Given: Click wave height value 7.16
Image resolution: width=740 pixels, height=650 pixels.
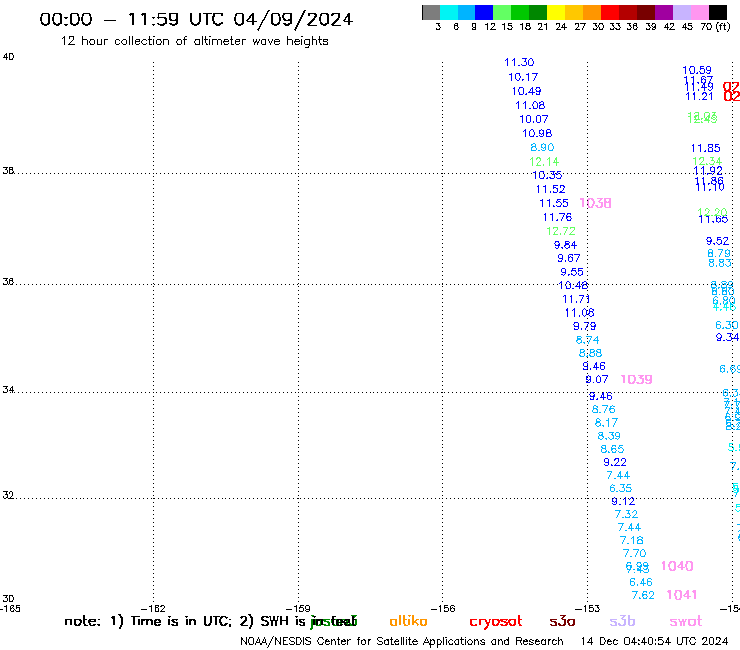Looking at the screenshot, I should 631,540.
